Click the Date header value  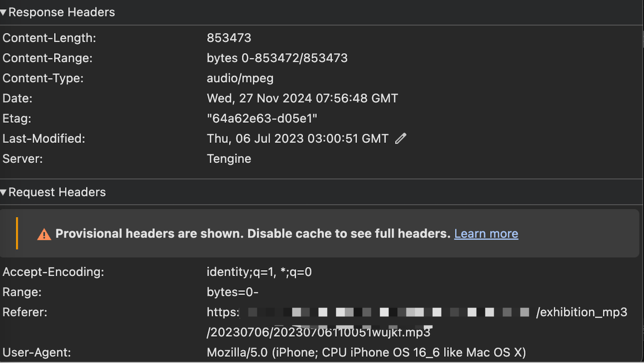302,98
